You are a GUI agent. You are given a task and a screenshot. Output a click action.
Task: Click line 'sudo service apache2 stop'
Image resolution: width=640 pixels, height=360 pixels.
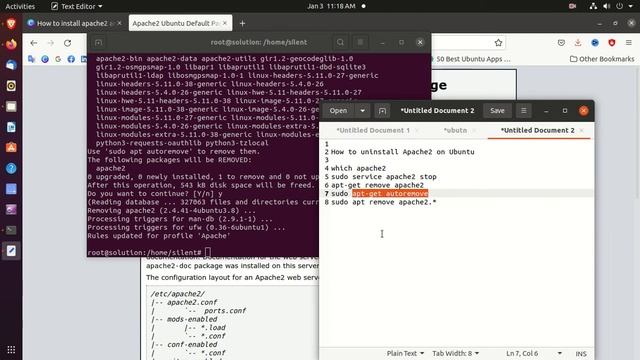(x=383, y=177)
